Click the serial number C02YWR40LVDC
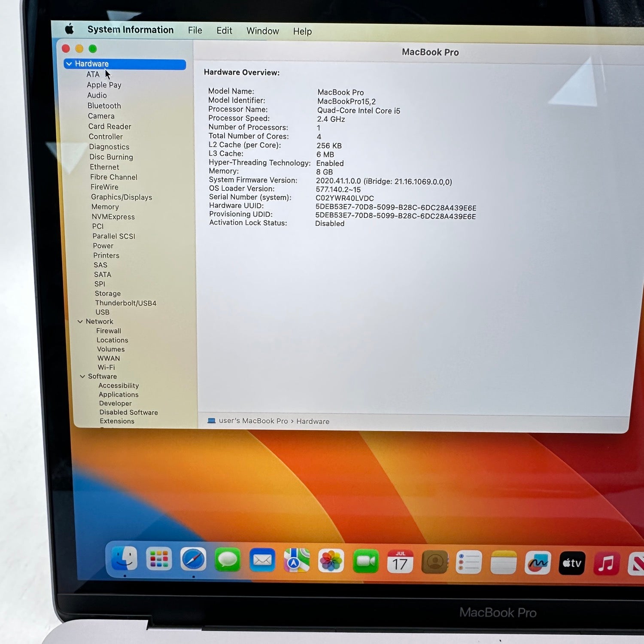 [x=345, y=198]
